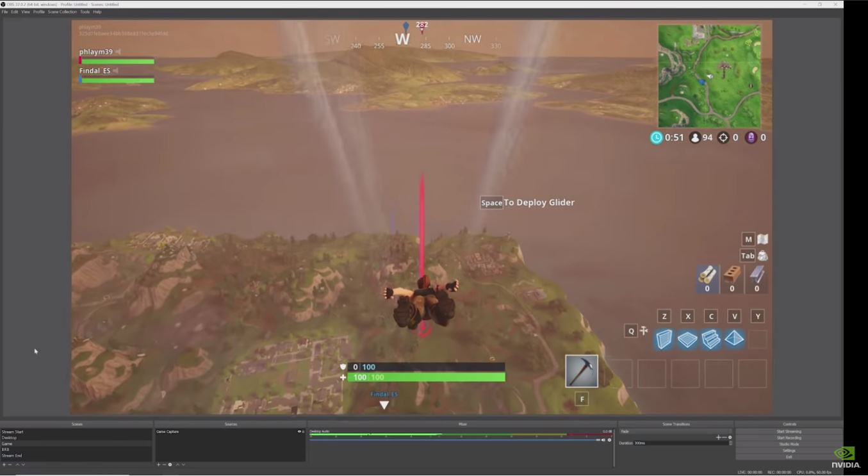This screenshot has width=868, height=476.
Task: Add a scene transition with plus icon
Action: click(x=718, y=438)
